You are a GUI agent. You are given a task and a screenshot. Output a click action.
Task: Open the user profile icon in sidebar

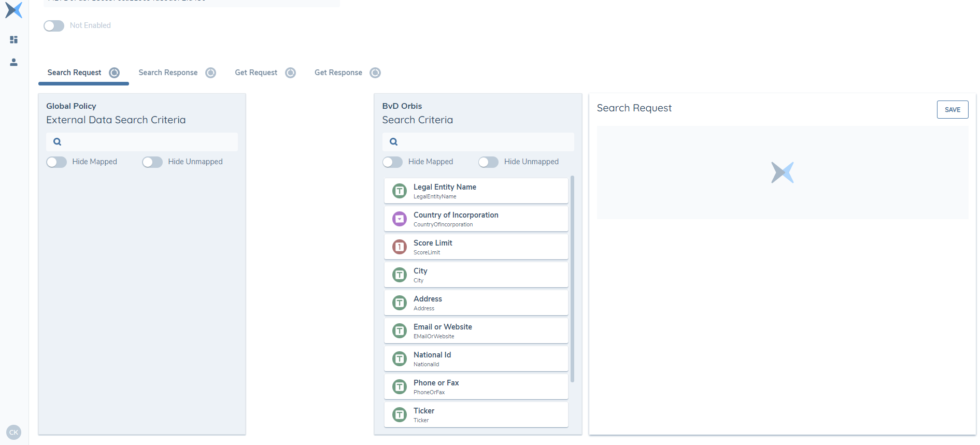click(x=14, y=62)
